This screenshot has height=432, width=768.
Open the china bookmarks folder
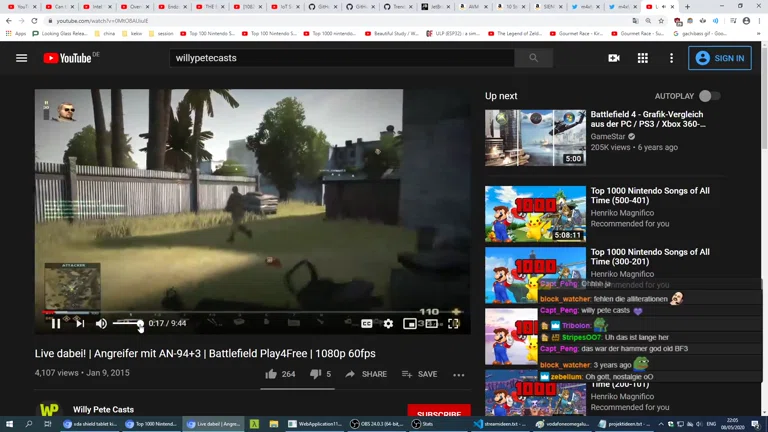(x=105, y=34)
